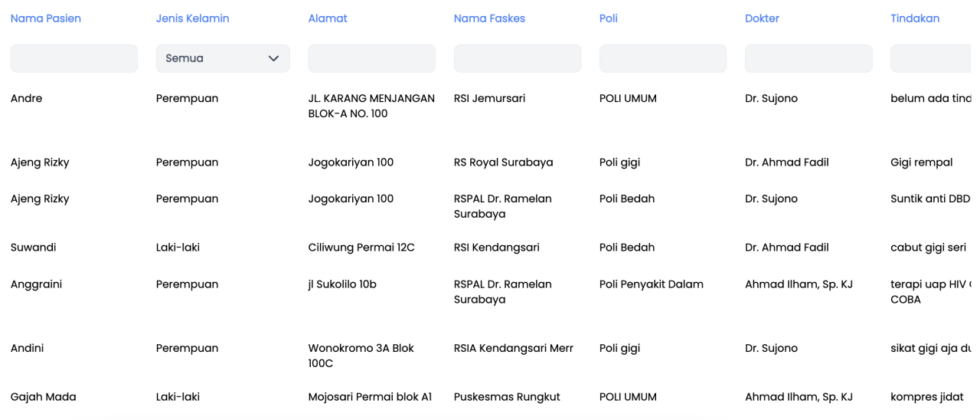Focus the Nama Faskes filter input
980x420 pixels.
coord(518,58)
